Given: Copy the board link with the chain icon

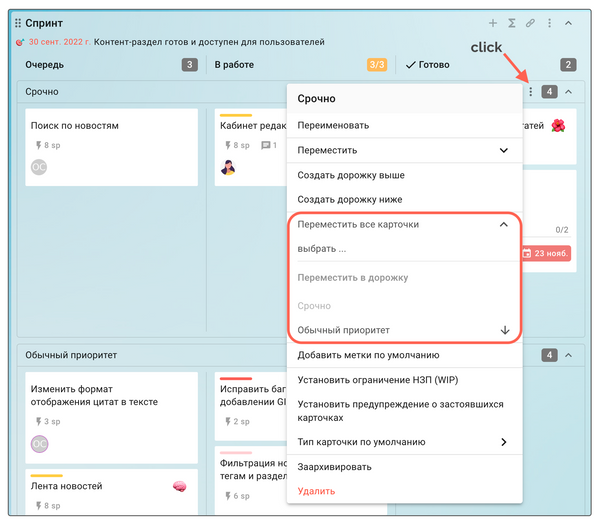Looking at the screenshot, I should (x=530, y=23).
